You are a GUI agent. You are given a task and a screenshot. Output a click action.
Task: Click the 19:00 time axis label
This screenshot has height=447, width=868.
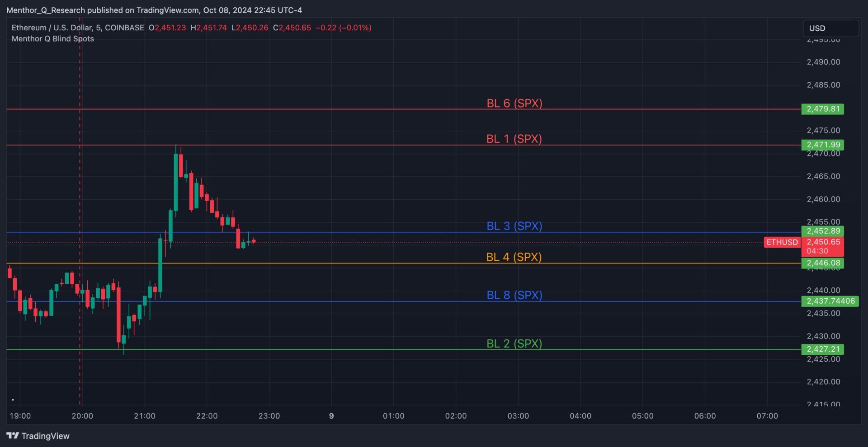pos(20,416)
